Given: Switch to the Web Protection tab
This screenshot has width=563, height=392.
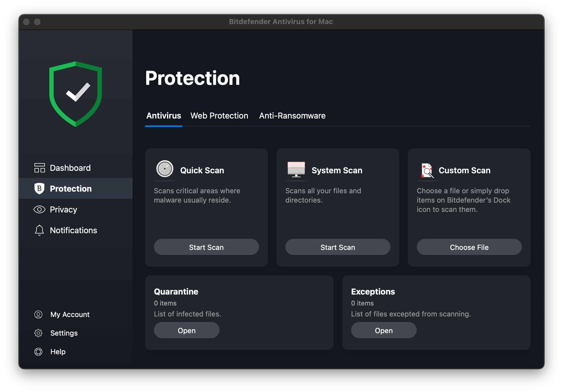Looking at the screenshot, I should click(219, 116).
